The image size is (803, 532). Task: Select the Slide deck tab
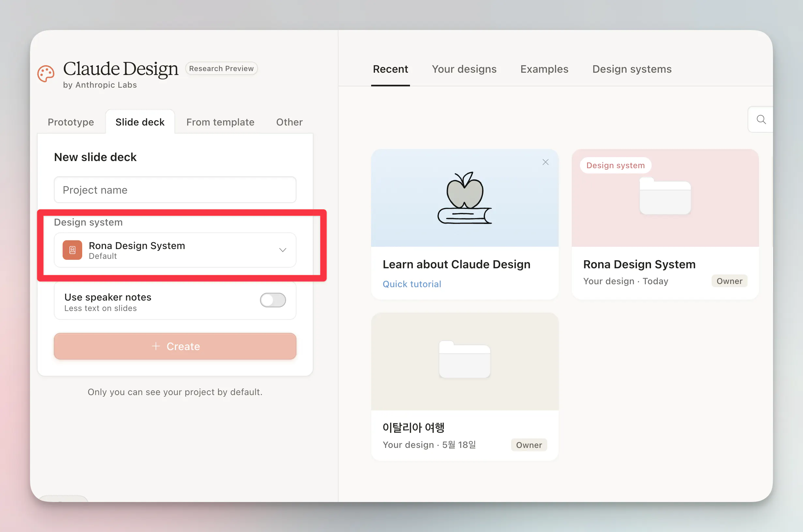[x=140, y=122]
